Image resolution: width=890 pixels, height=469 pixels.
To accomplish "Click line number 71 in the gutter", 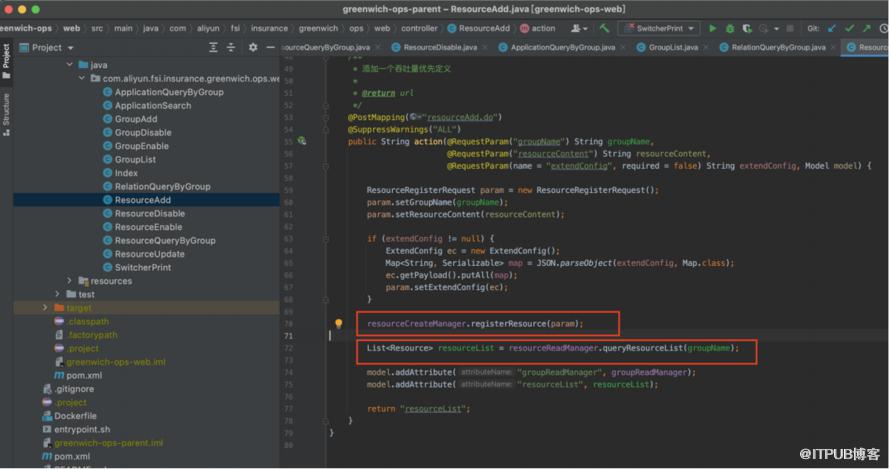I will [x=288, y=336].
